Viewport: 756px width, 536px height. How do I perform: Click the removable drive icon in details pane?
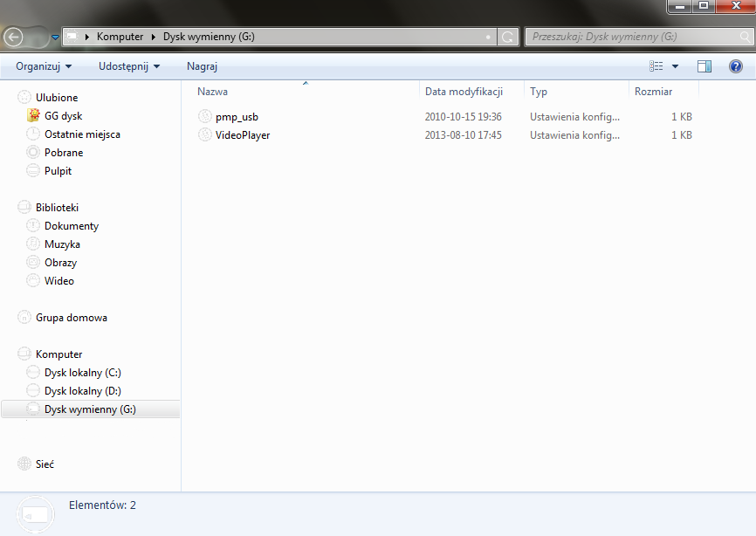pyautogui.click(x=35, y=515)
